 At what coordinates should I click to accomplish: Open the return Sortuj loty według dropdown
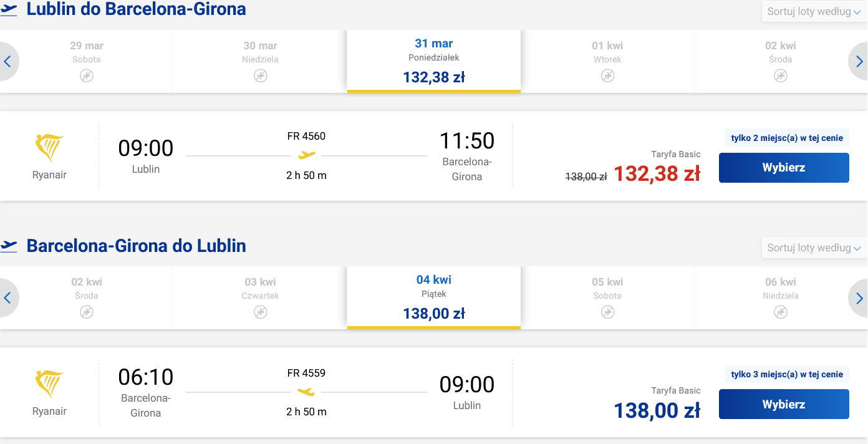[814, 248]
